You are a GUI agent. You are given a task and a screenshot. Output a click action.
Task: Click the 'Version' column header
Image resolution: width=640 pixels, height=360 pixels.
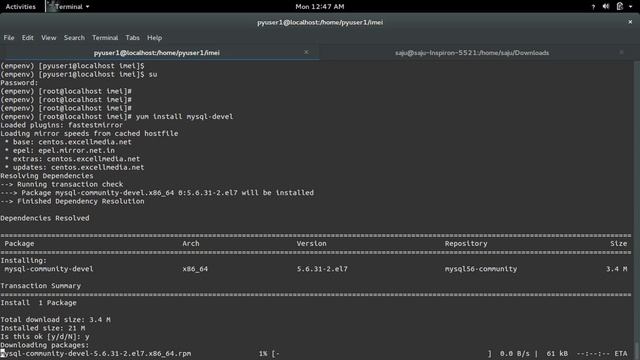[311, 244]
